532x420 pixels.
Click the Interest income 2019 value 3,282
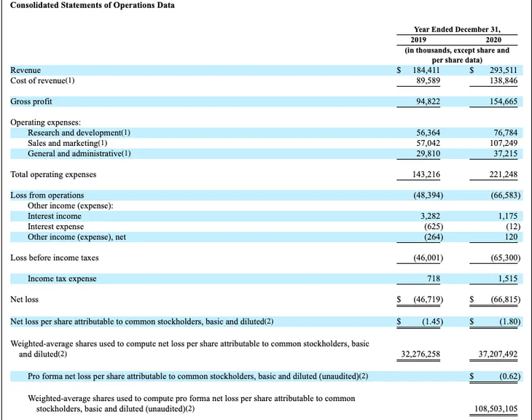click(430, 216)
